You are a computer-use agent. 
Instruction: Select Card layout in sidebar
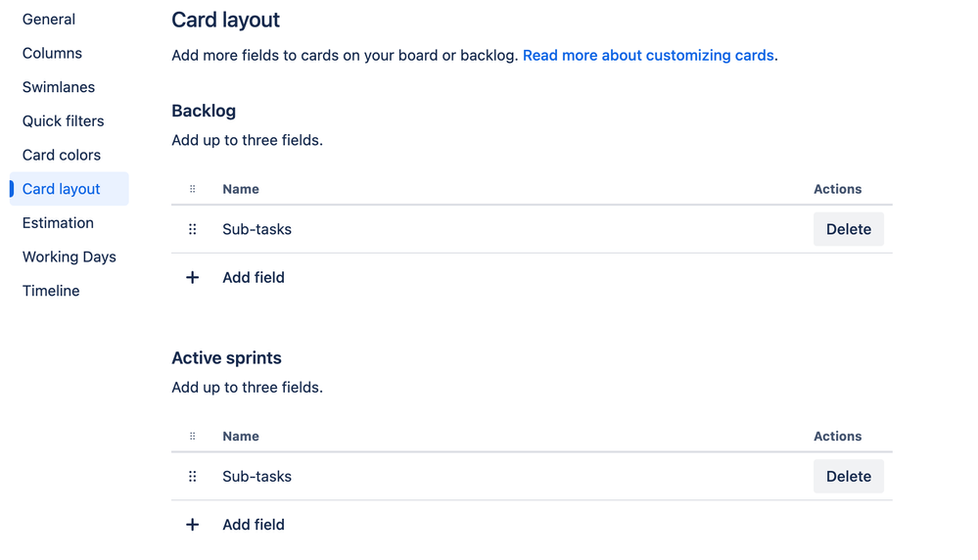[x=62, y=189]
